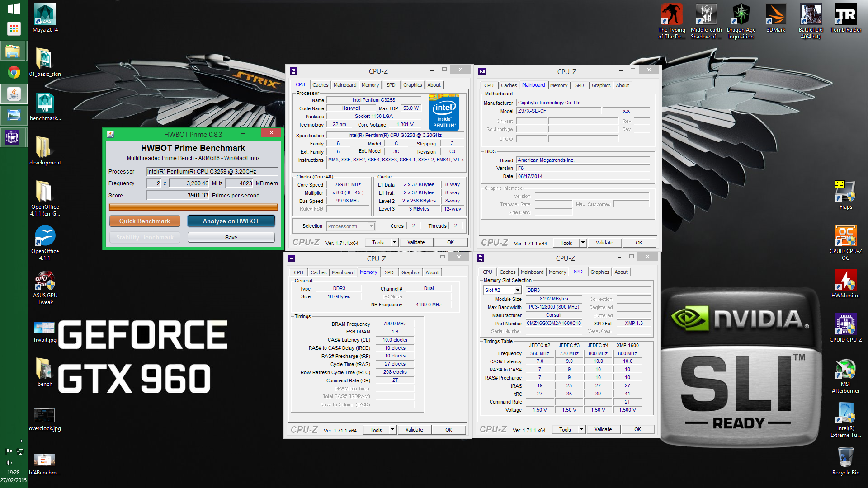Click the Z97X-SLI-CF model field

tap(559, 111)
